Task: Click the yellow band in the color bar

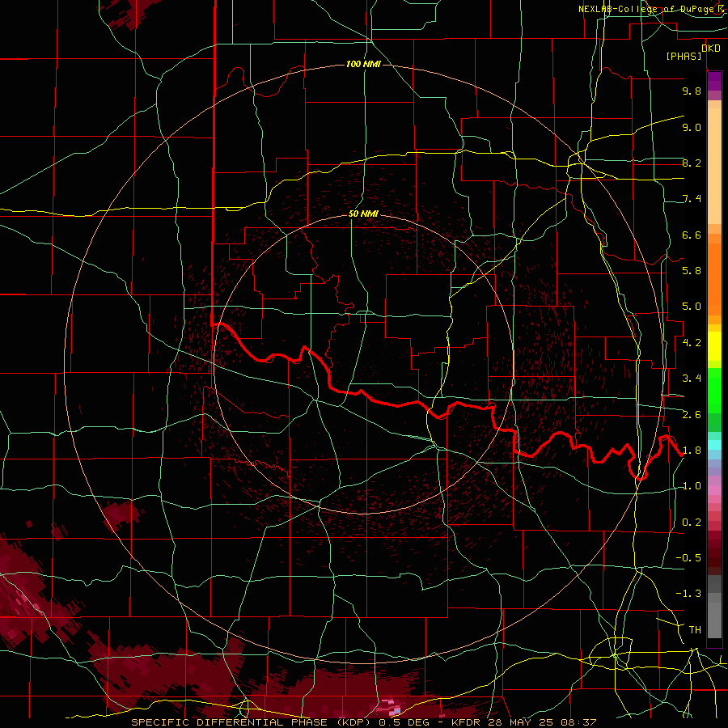Action: coord(714,346)
